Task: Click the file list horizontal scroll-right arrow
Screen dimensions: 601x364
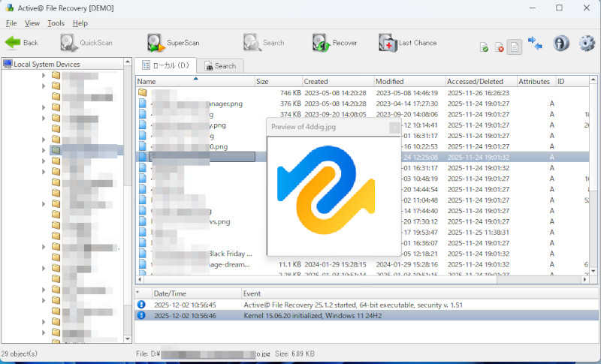Action: tap(585, 279)
